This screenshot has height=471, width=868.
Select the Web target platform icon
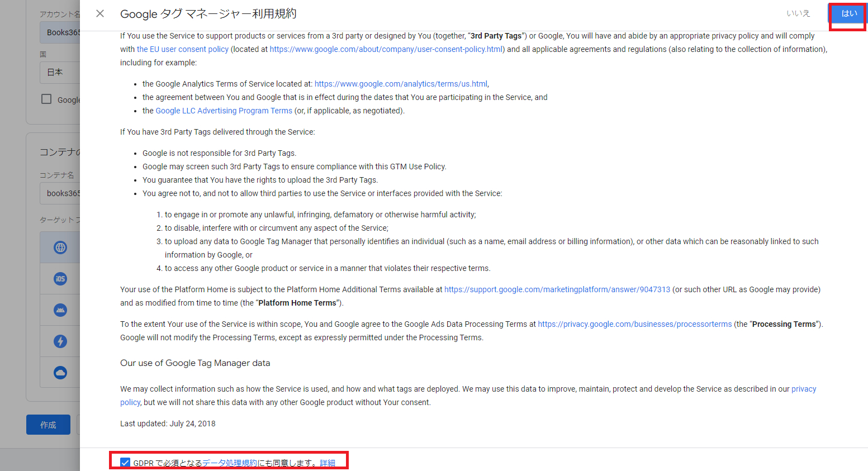[60, 248]
